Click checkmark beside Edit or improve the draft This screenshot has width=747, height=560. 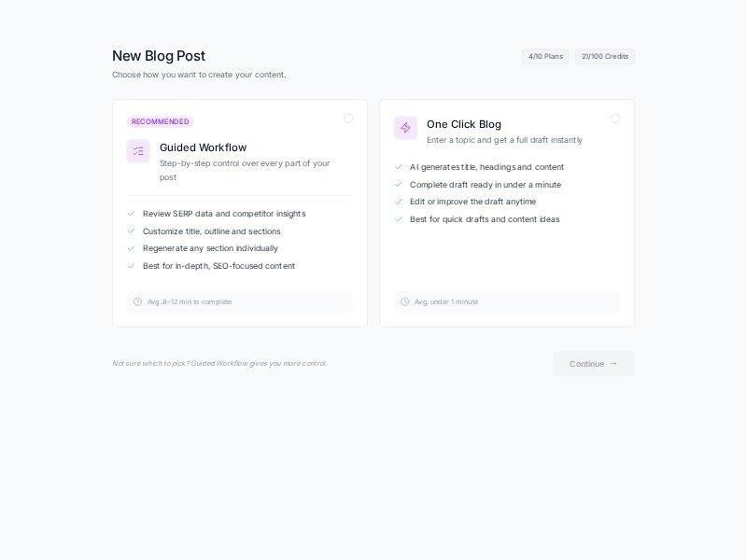pyautogui.click(x=397, y=202)
